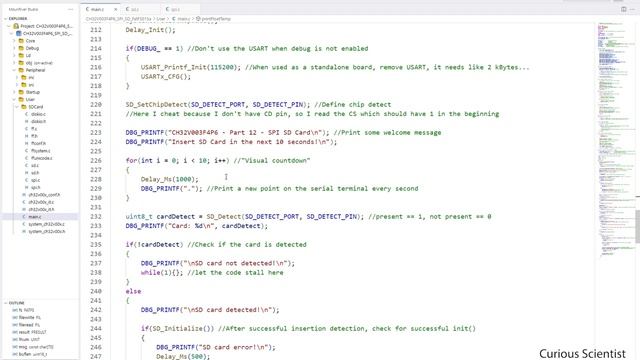Click the printFloatTemp breadcrumb symbol
640x360 pixels.
213,19
